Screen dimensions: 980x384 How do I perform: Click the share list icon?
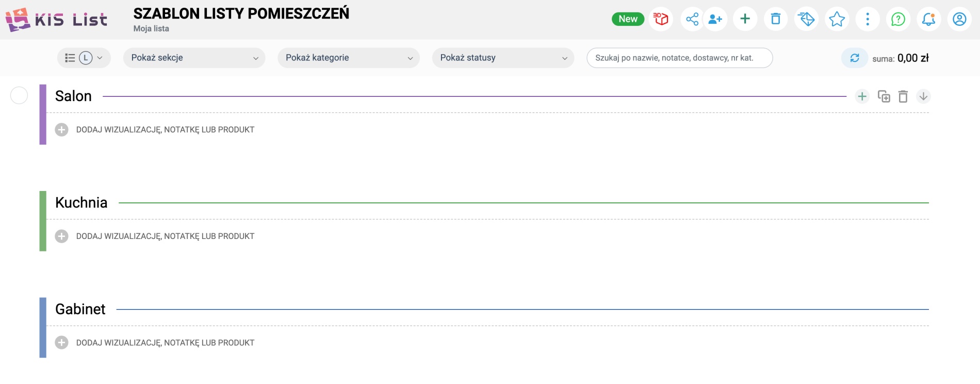click(x=692, y=19)
